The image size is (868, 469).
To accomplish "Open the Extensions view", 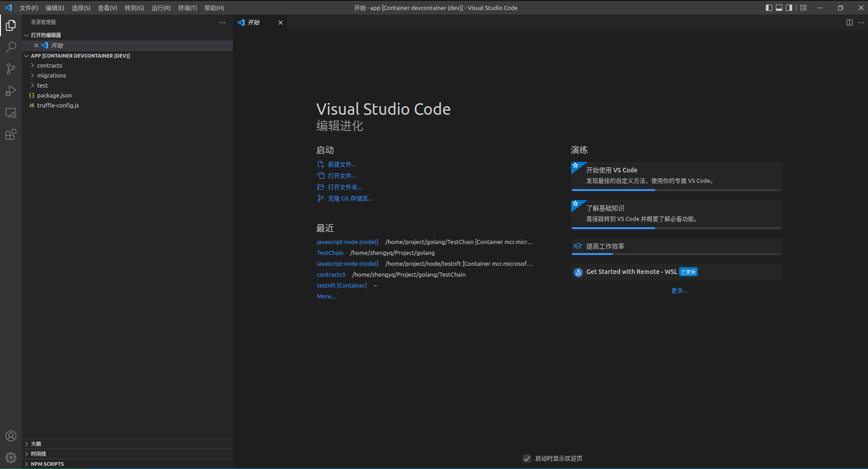I will pos(11,135).
